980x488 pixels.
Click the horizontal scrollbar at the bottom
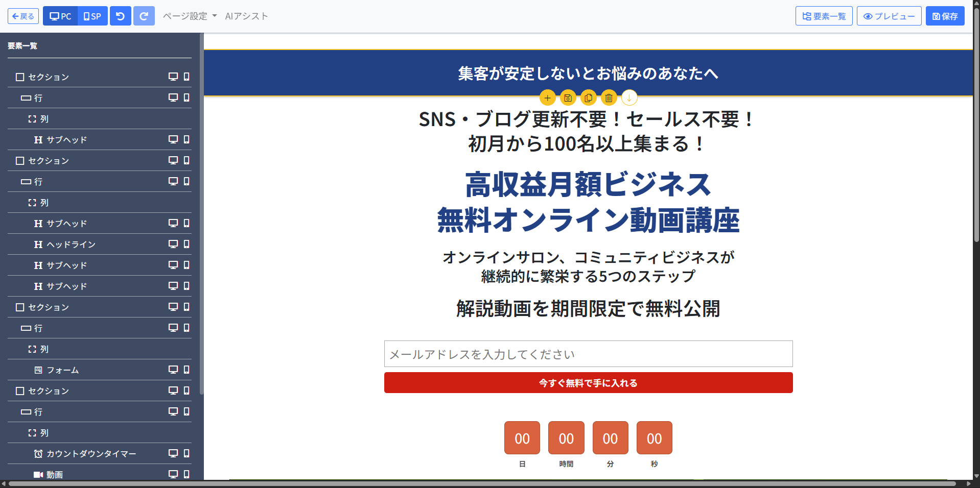tap(480, 483)
